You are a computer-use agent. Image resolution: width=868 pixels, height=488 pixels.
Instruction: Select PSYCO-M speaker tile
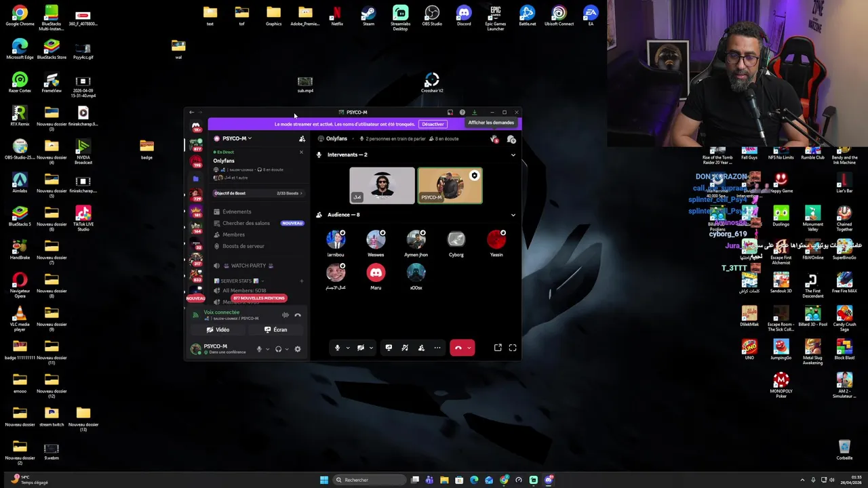(450, 186)
